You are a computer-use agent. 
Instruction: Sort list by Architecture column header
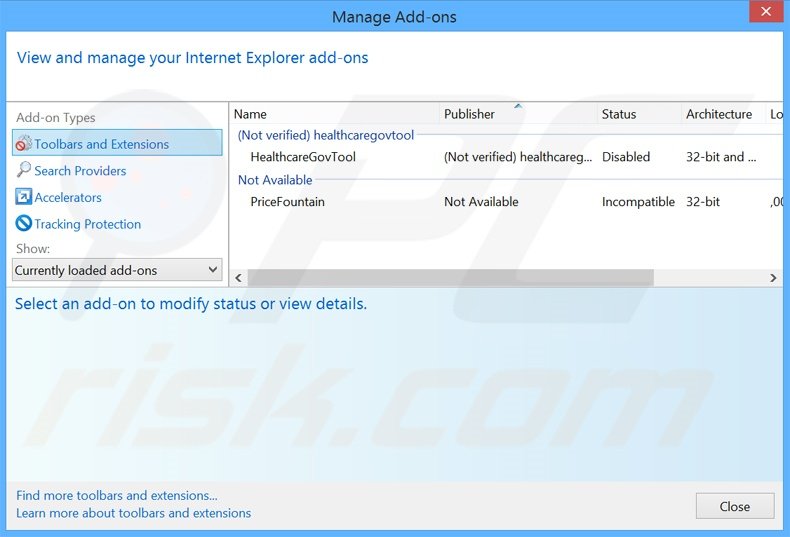point(723,114)
